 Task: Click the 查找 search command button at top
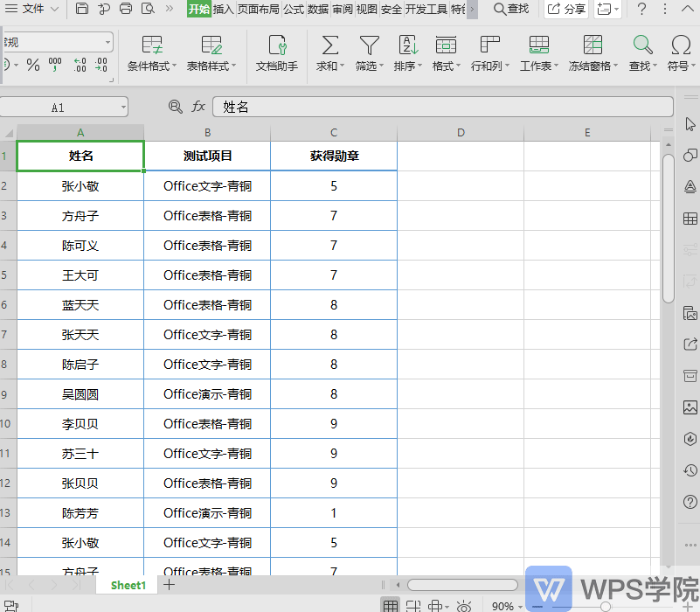click(511, 9)
